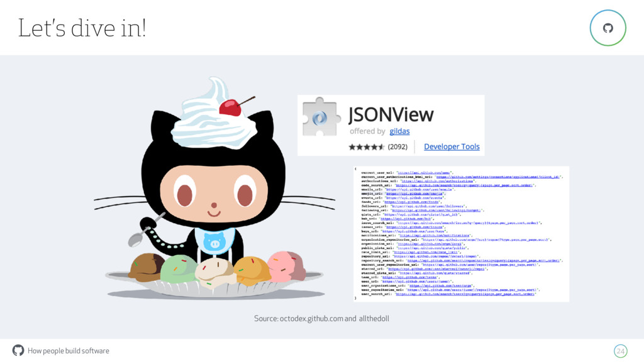Viewport: 644px width, 362px height.
Task: Open the user_search_url link on the last line
Action: tap(465, 294)
